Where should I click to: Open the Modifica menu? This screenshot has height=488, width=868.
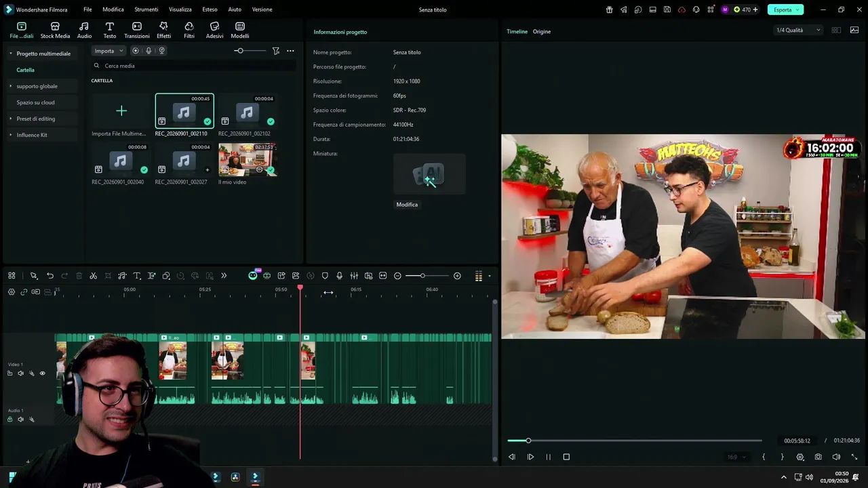(113, 9)
